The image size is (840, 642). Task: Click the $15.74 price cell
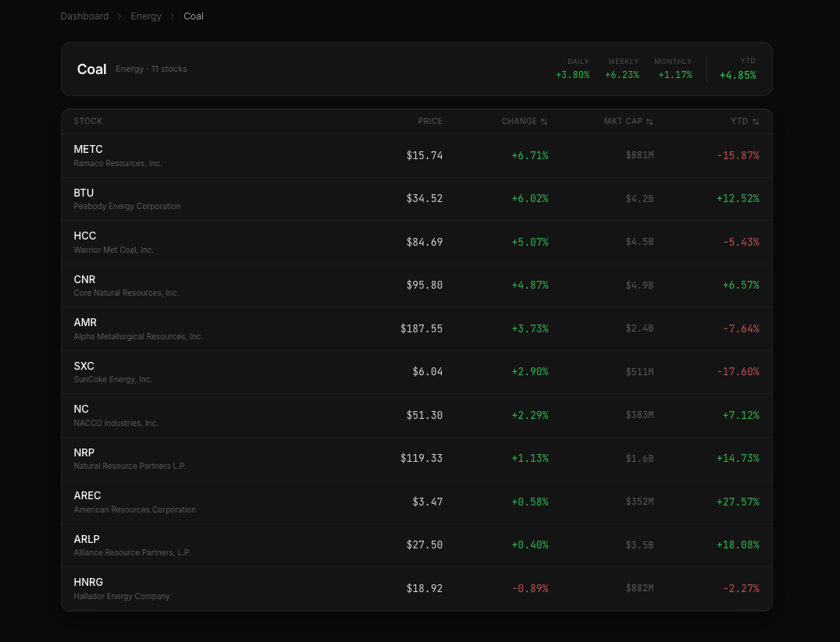click(425, 155)
